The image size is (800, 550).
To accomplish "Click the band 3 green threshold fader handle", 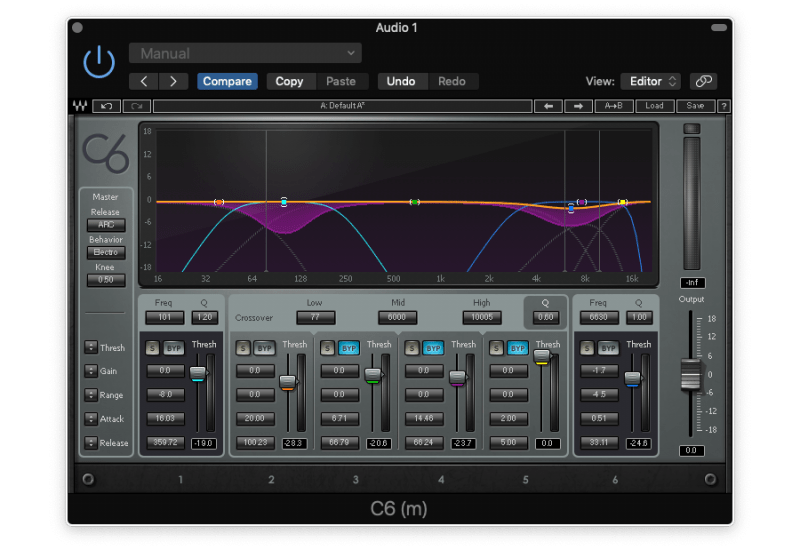I will tap(373, 376).
